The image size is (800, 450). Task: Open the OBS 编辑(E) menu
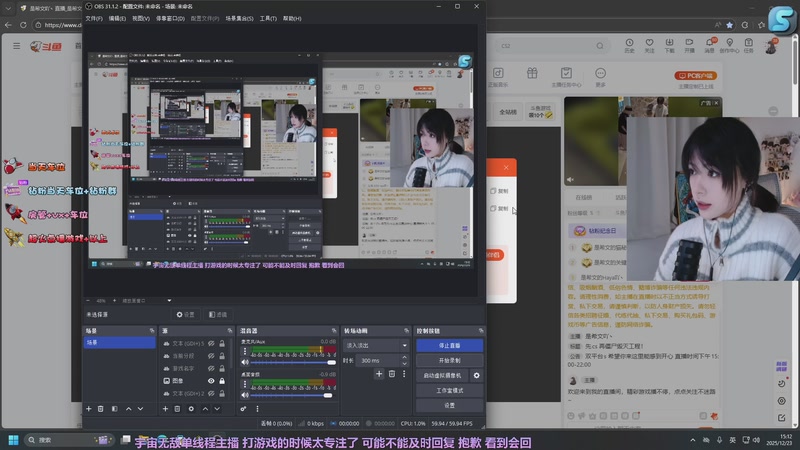coord(117,18)
